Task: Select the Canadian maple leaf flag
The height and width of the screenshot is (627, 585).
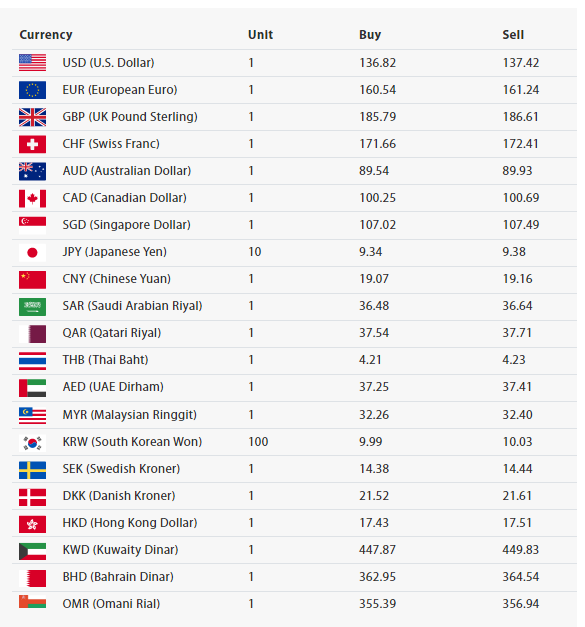Action: click(x=32, y=198)
